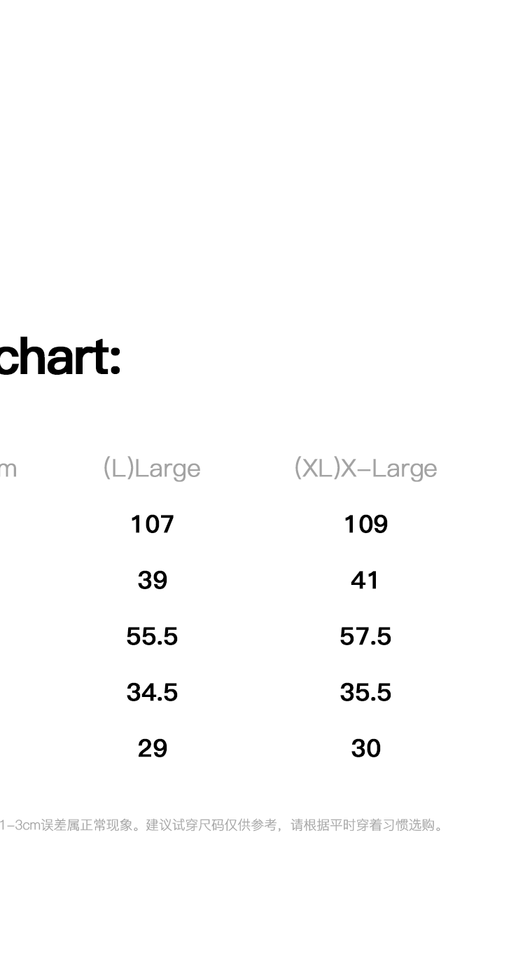Click the 39 measurement in the Large column
The width and height of the screenshot is (525, 980).
coord(152,580)
